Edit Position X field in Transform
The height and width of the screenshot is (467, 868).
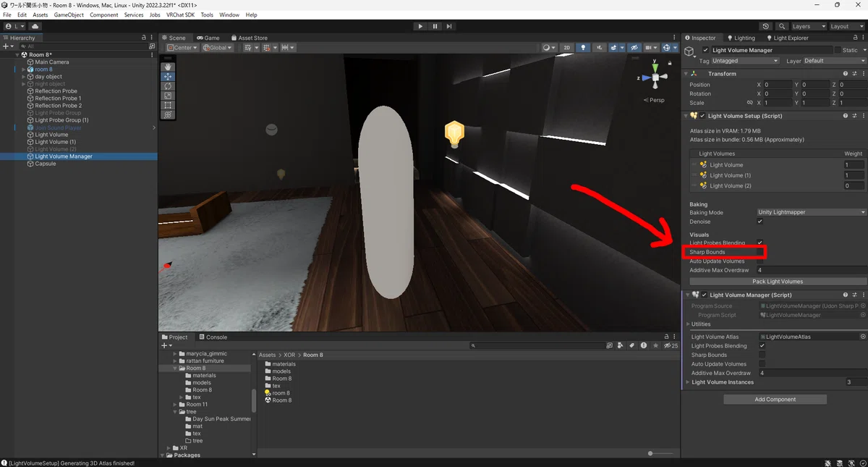pyautogui.click(x=778, y=85)
